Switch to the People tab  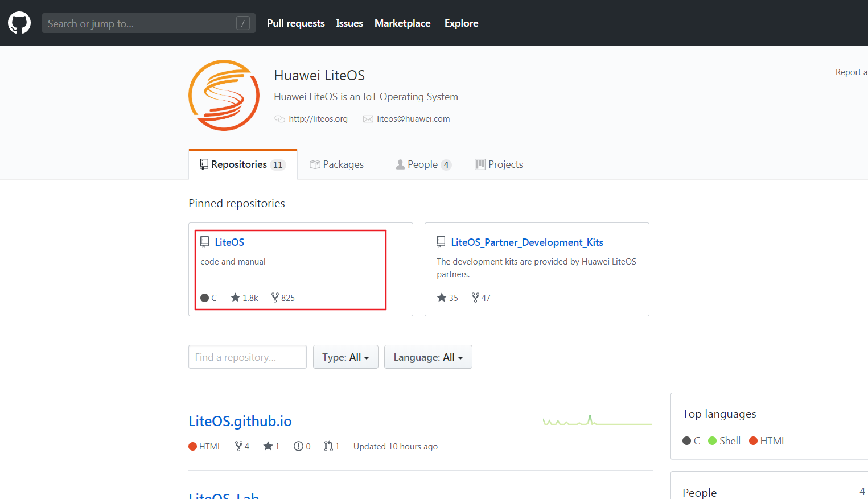[x=424, y=164]
